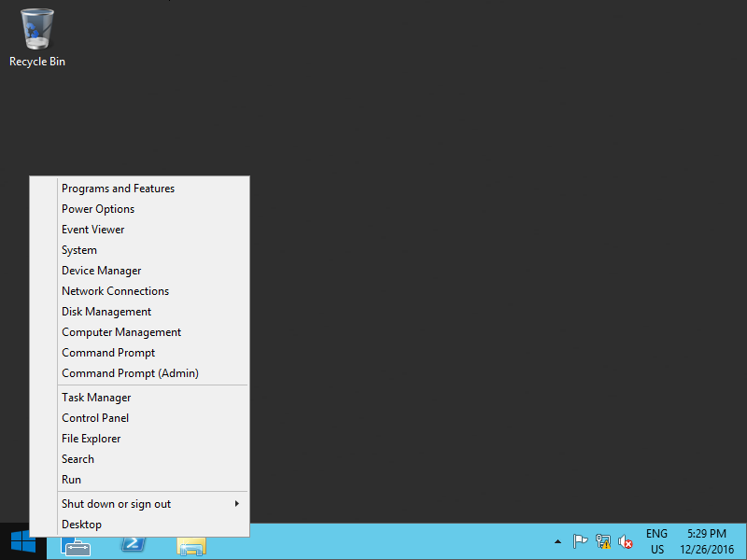The height and width of the screenshot is (560, 747).
Task: Click the muted speaker volume icon
Action: tap(626, 542)
